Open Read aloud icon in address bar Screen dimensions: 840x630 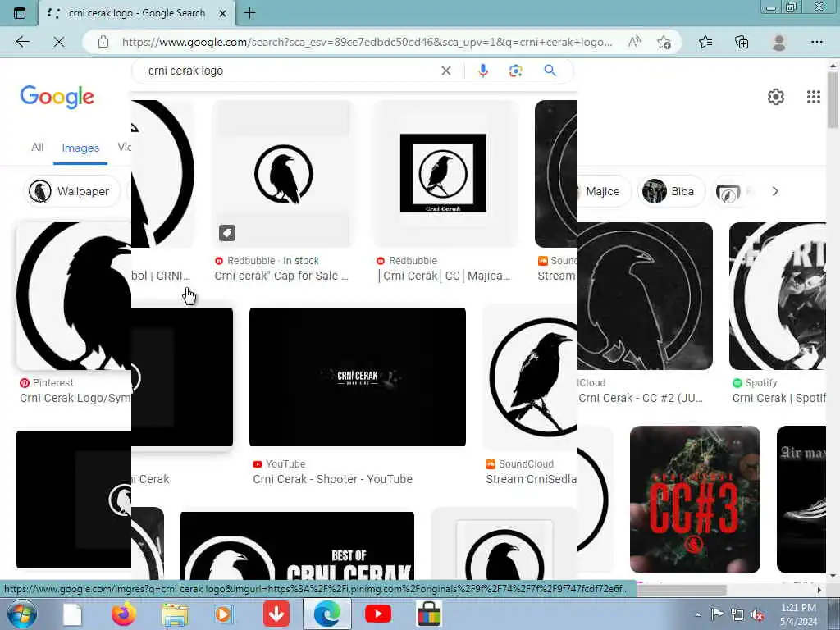pyautogui.click(x=634, y=42)
